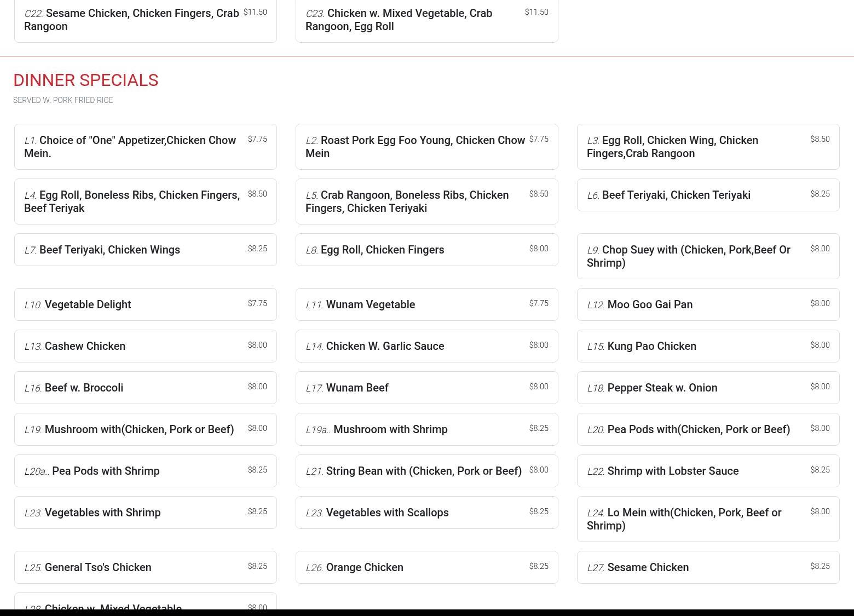This screenshot has width=854, height=616.
Task: Select L4 Egg Roll, Boneless Ribs combo
Action: pyautogui.click(x=146, y=202)
